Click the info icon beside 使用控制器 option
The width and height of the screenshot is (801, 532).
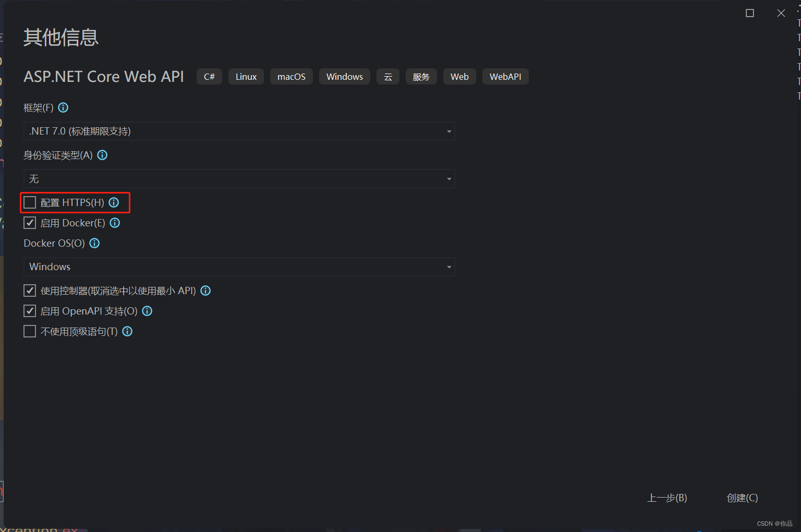(x=205, y=291)
